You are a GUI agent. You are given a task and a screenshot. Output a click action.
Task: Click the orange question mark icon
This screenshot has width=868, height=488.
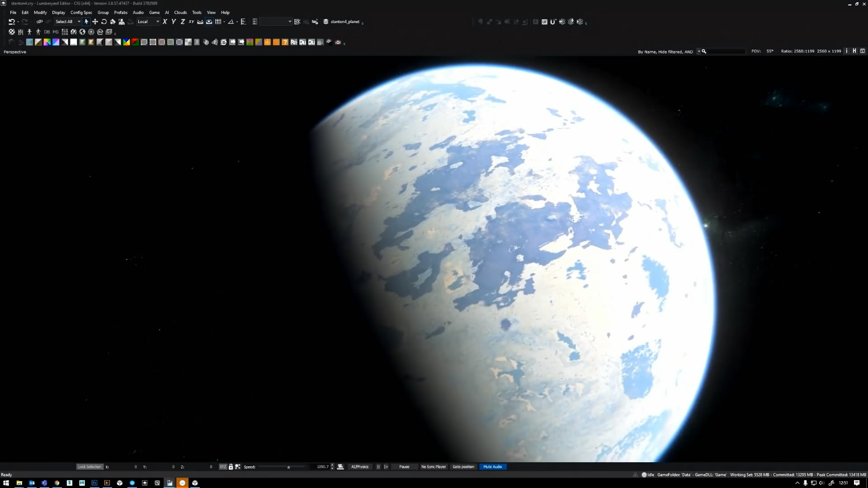point(285,42)
